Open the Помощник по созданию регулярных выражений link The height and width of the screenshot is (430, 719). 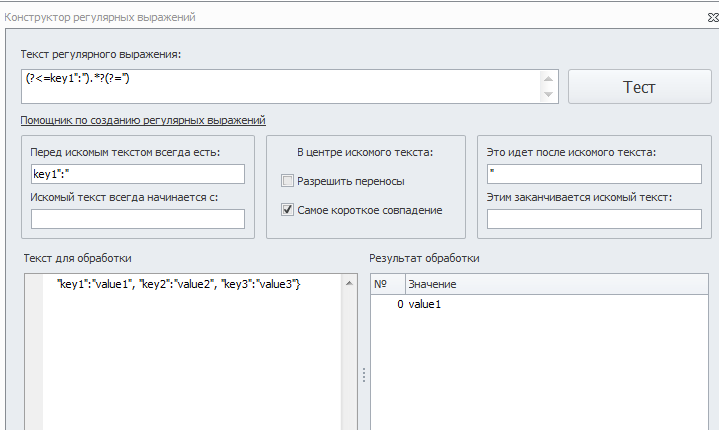[143, 120]
